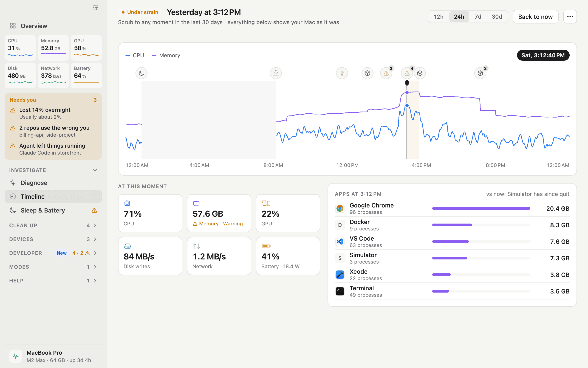Click the Simulator letter icon
This screenshot has width=588, height=368.
[340, 258]
